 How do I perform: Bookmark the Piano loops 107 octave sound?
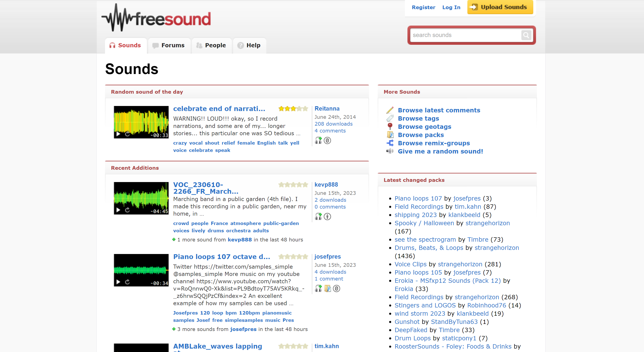tap(318, 289)
